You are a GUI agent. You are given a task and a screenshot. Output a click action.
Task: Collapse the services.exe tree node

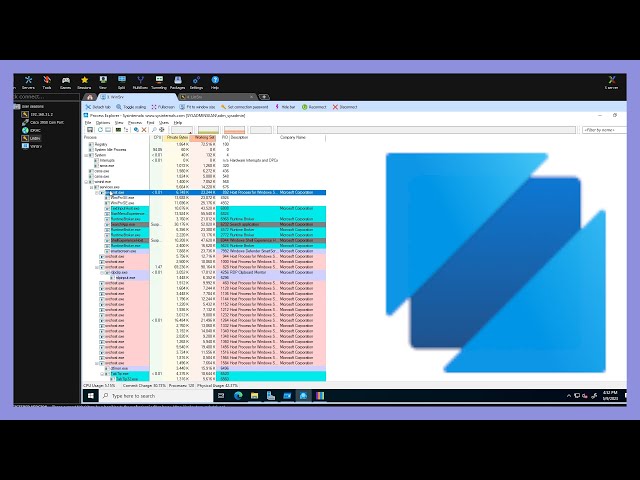[92, 187]
